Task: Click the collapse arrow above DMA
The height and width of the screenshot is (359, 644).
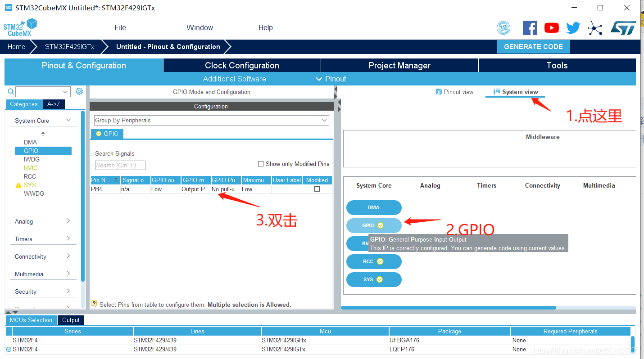Action: (43, 134)
